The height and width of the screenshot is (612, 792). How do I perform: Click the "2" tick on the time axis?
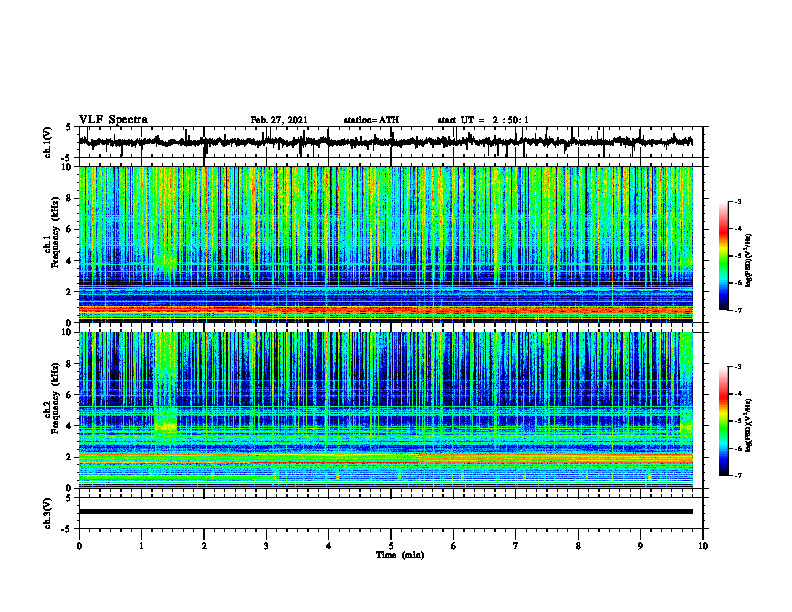204,546
